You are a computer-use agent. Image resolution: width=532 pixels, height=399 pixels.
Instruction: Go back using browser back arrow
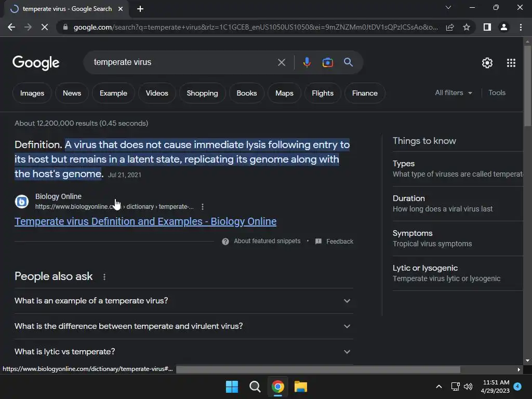point(11,27)
